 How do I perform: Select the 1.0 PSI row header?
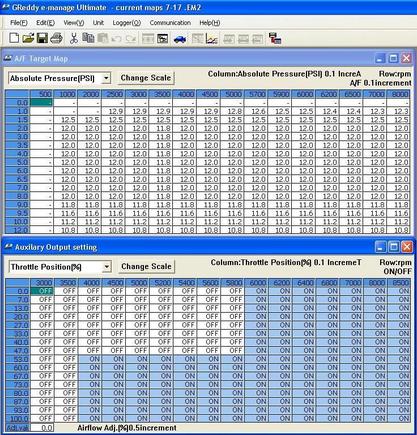pyautogui.click(x=18, y=111)
